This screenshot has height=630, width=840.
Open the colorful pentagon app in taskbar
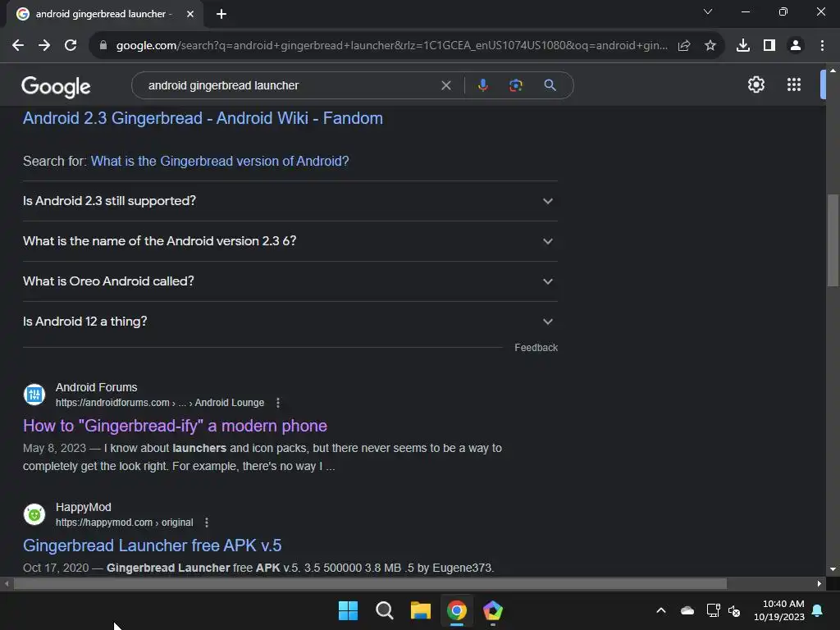coord(493,610)
